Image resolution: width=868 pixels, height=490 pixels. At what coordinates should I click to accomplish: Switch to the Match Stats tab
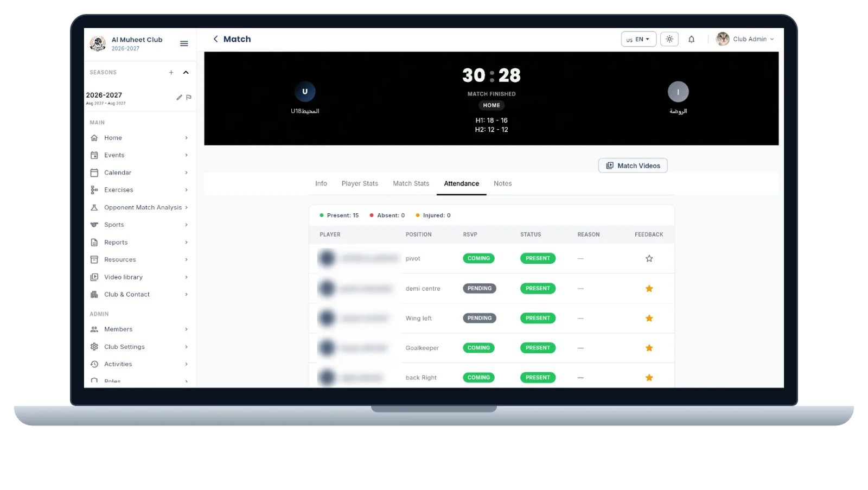coord(411,183)
